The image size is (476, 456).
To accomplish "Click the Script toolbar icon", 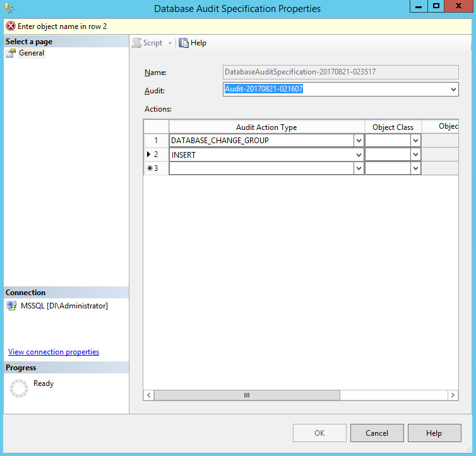I will [x=136, y=43].
